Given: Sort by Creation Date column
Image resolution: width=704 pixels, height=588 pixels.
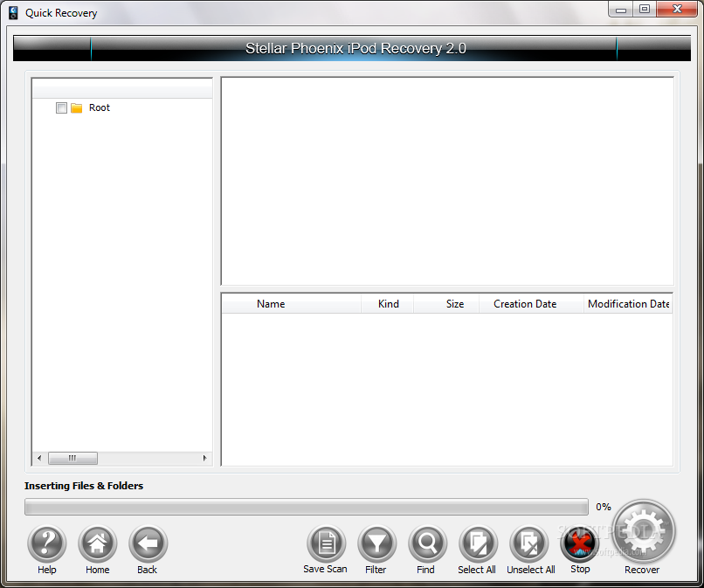Looking at the screenshot, I should (532, 304).
